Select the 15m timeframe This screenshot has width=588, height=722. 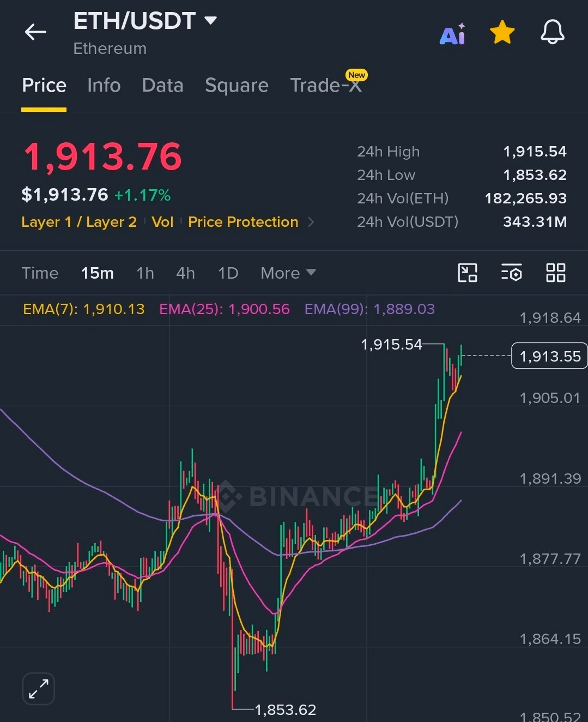click(x=98, y=273)
